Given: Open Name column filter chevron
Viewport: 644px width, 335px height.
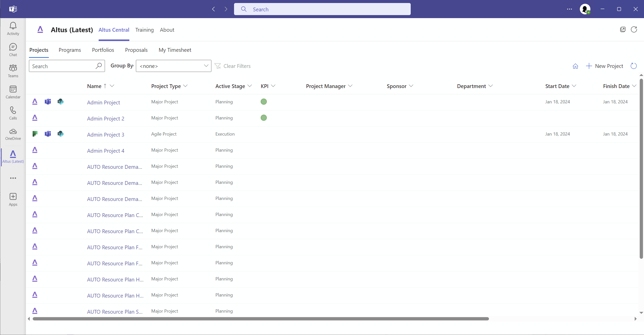Looking at the screenshot, I should (112, 86).
